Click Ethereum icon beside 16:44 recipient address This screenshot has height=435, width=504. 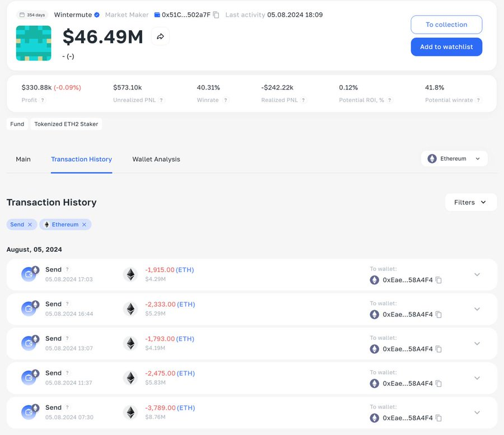375,315
